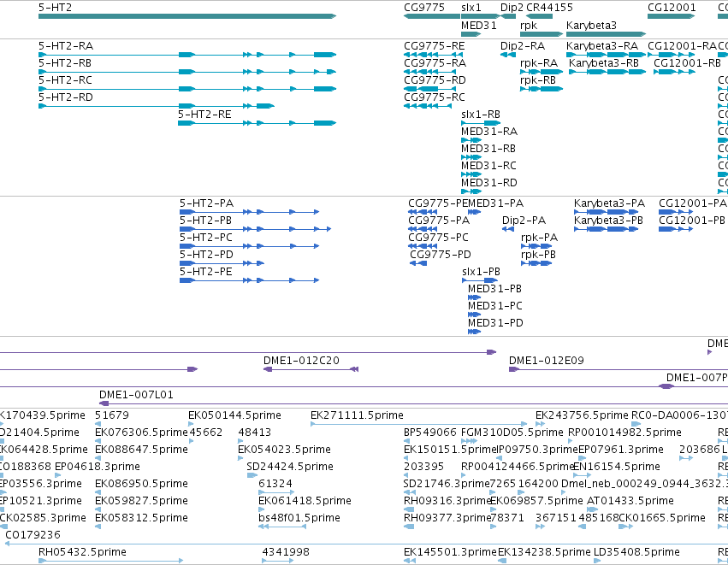Select transcript rpk-RA label

tap(539, 63)
